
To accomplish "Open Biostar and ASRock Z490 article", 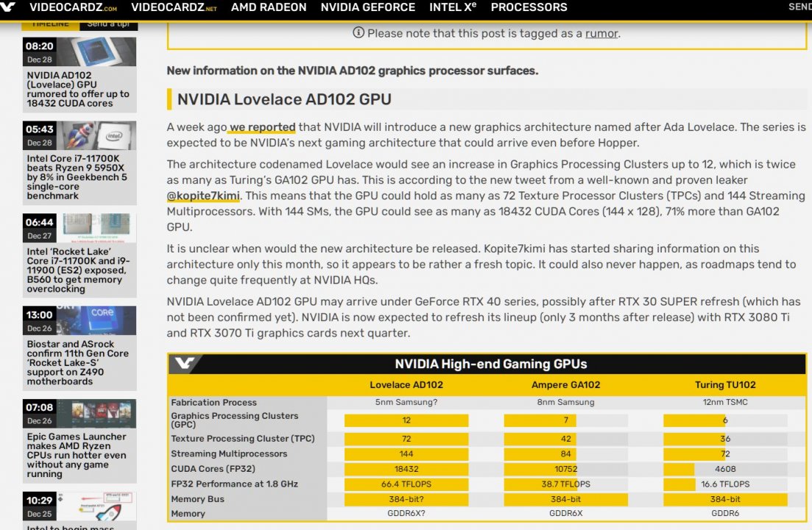I will coord(78,363).
